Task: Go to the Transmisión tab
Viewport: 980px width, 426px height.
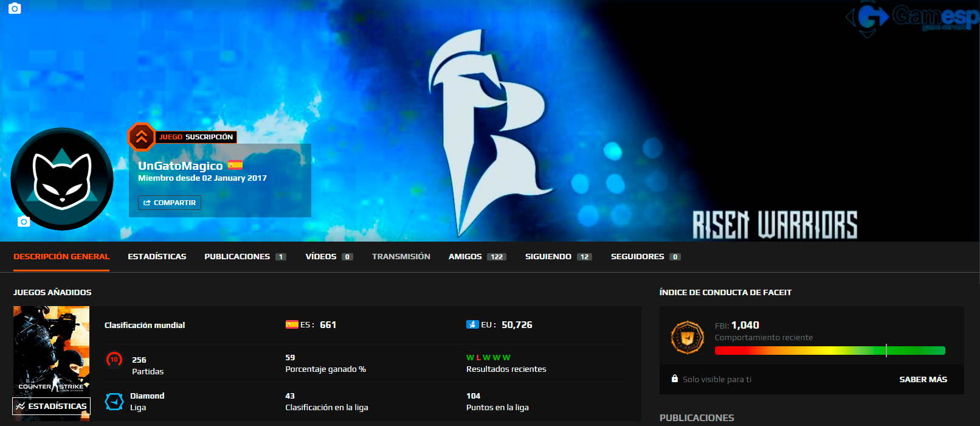Action: click(401, 257)
